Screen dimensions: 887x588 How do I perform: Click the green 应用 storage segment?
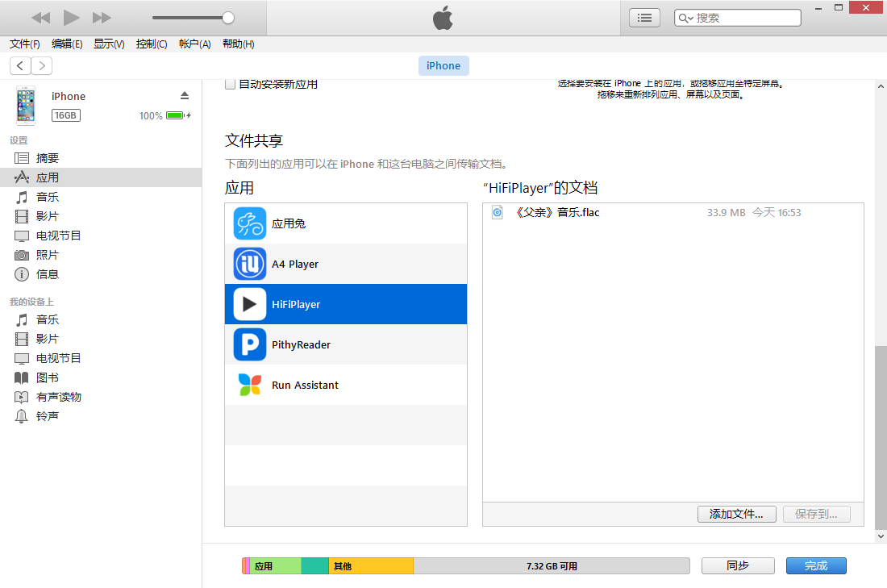coord(276,566)
